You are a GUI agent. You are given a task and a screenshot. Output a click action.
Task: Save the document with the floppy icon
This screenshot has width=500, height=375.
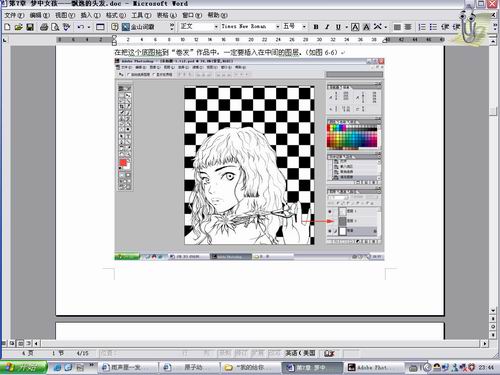pyautogui.click(x=30, y=27)
